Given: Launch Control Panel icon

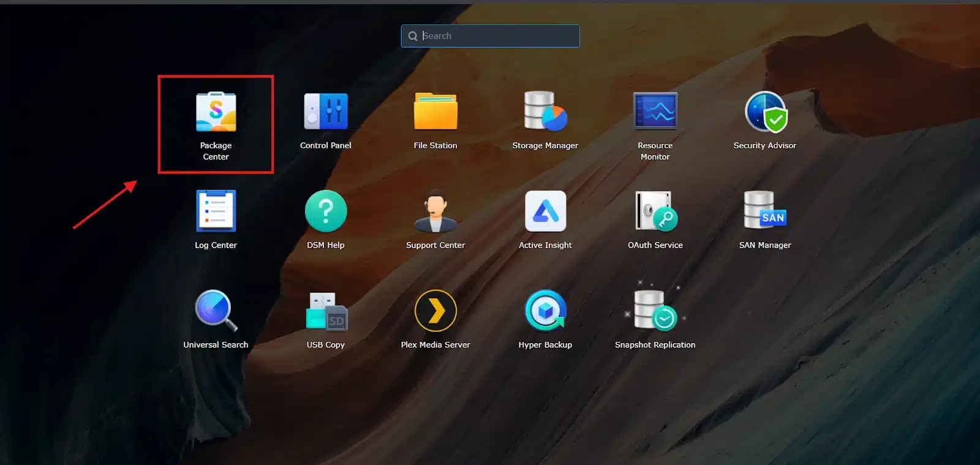Looking at the screenshot, I should point(326,112).
